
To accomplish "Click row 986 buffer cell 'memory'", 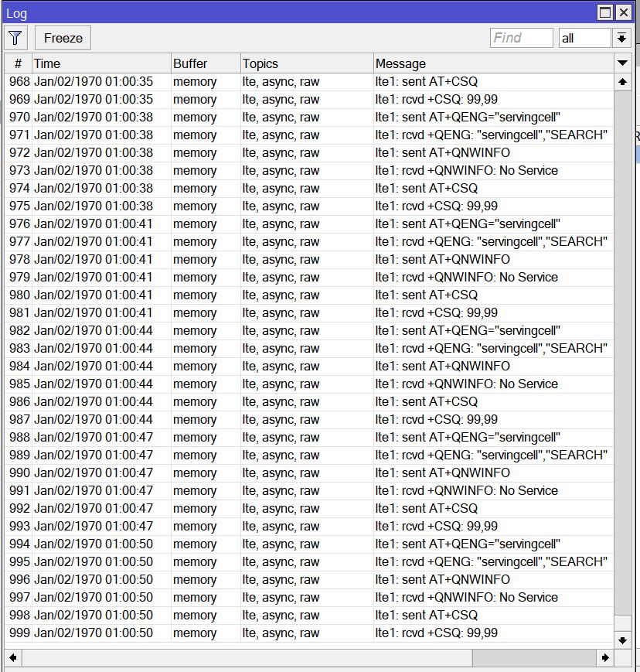I will point(195,401).
